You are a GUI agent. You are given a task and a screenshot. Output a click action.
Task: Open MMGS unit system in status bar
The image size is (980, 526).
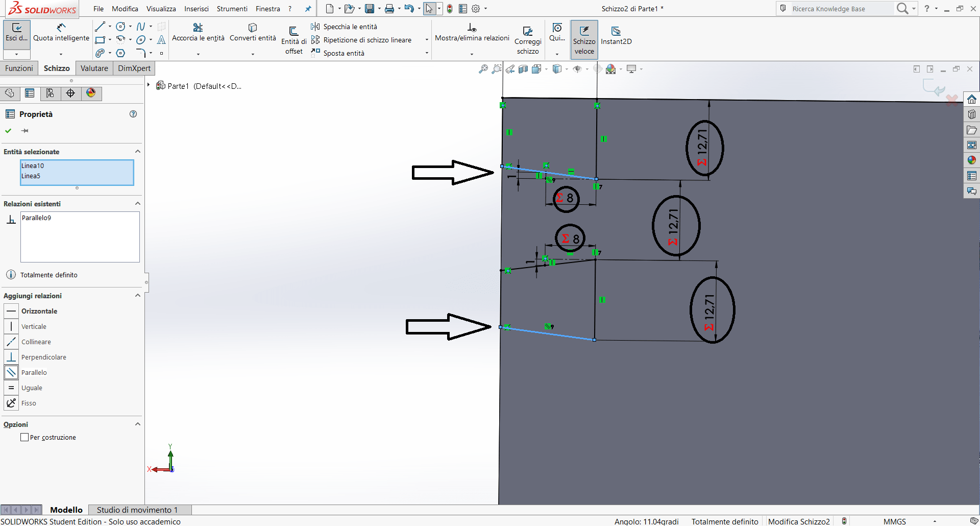(895, 521)
